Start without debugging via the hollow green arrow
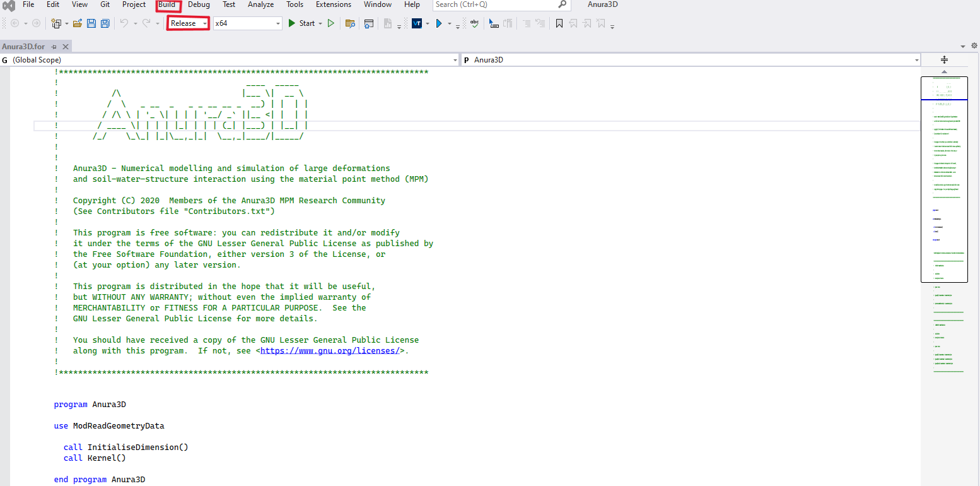Screen dimensions: 980x486 click(331, 23)
